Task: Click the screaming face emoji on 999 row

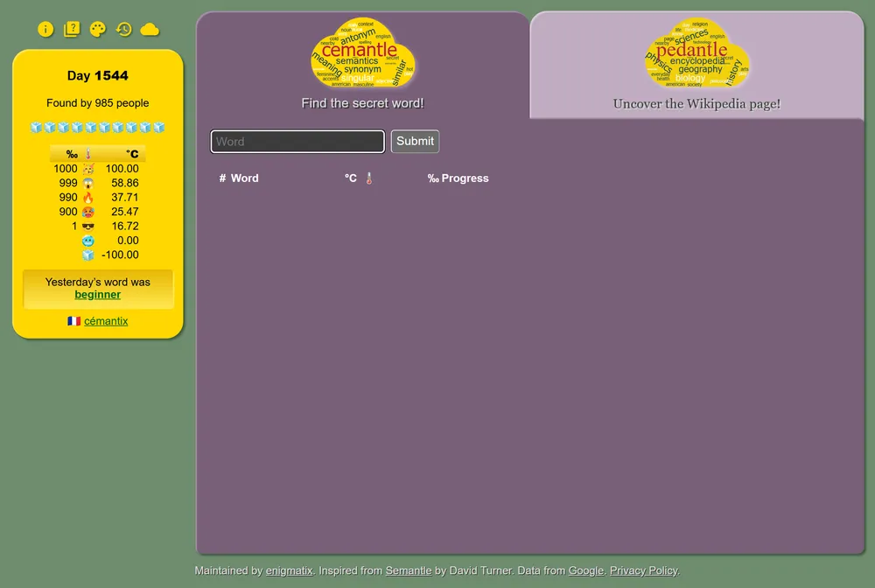Action: point(88,183)
